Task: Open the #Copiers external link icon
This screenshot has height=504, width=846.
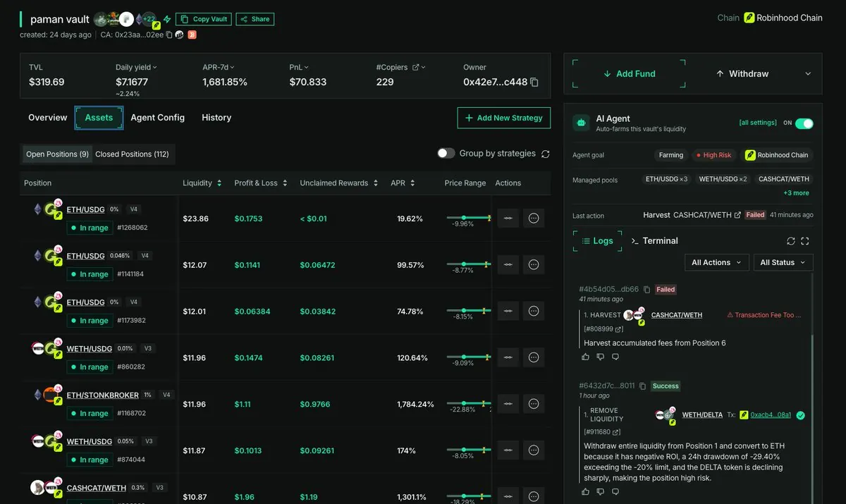Action: (416, 67)
